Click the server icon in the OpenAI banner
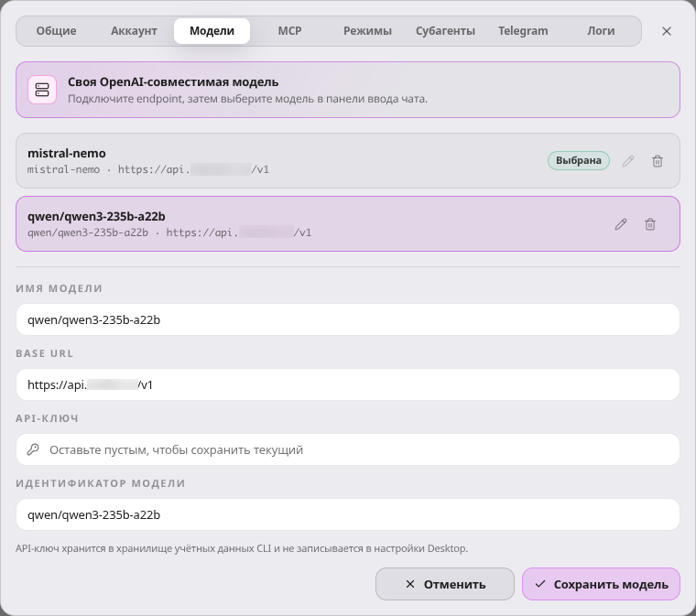The image size is (696, 616). pos(42,90)
